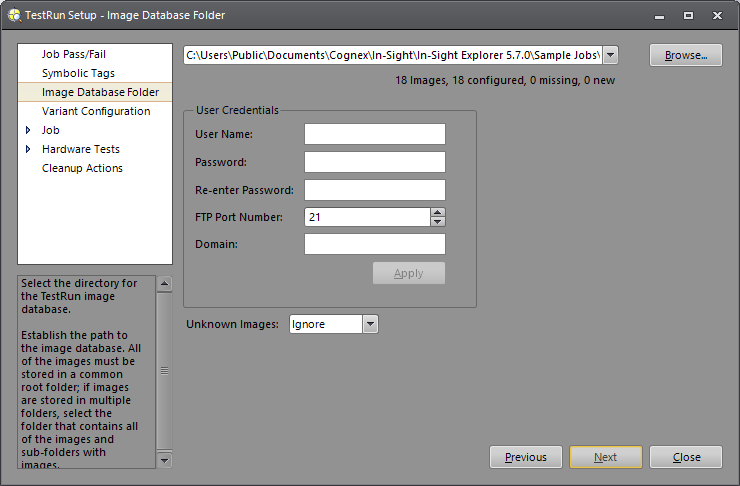Click the Domain text field
This screenshot has height=486, width=740.
374,244
